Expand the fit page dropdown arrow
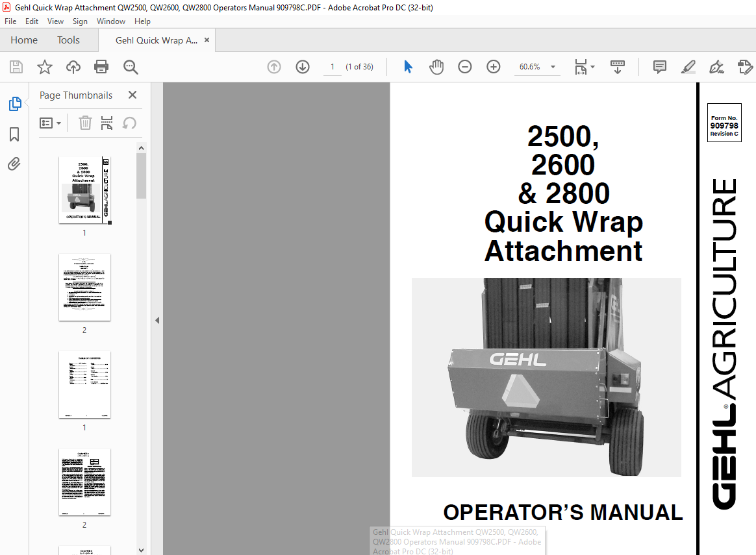756x555 pixels. 592,67
